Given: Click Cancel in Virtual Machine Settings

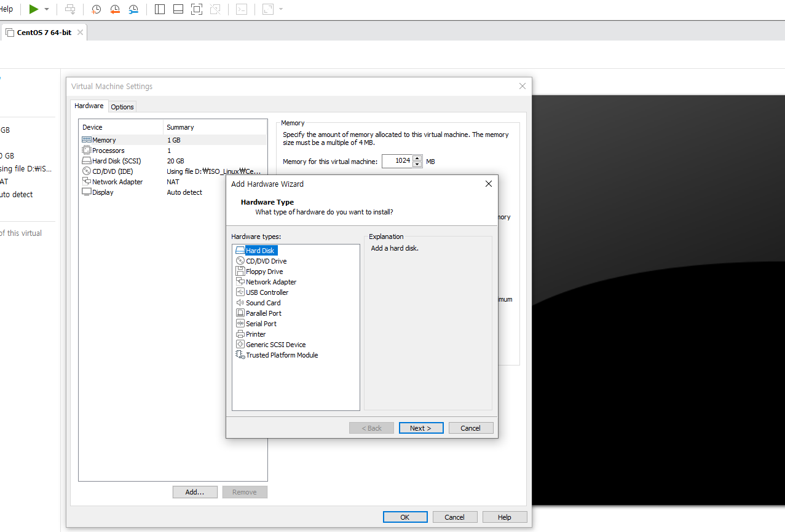Looking at the screenshot, I should click(455, 517).
